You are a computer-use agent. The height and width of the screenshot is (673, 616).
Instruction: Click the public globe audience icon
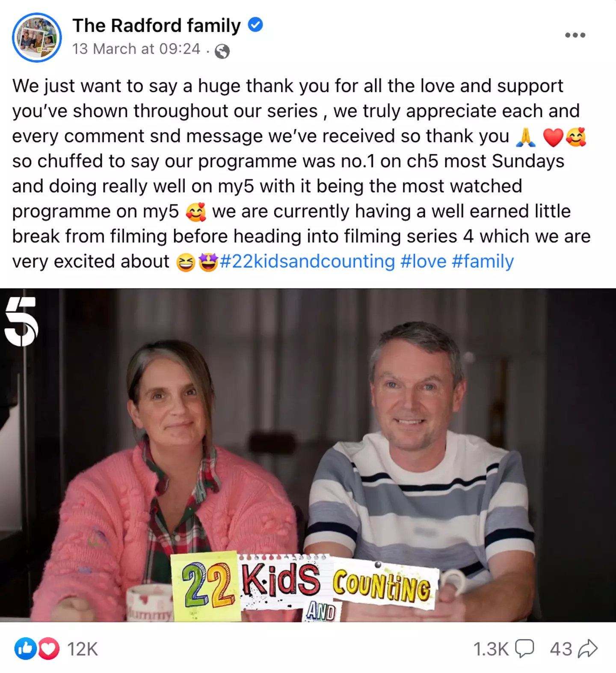pos(222,51)
